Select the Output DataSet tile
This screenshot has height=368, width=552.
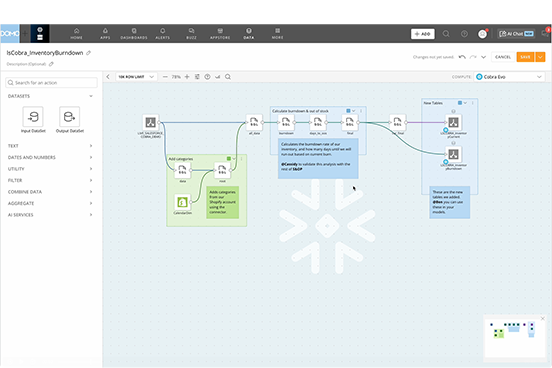[70, 120]
